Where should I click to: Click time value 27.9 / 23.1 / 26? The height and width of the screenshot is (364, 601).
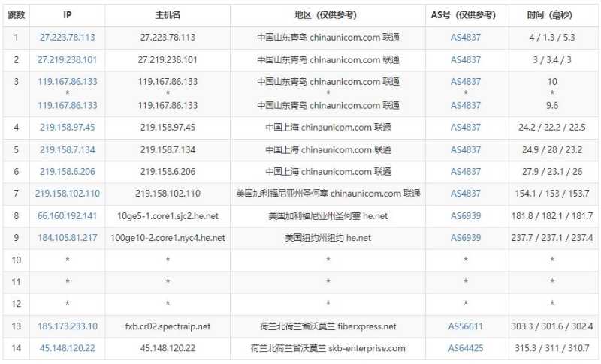coord(552,172)
